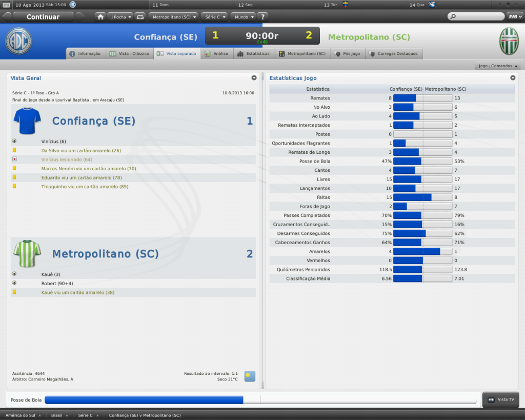Click the Metropolitano club badge

click(509, 41)
